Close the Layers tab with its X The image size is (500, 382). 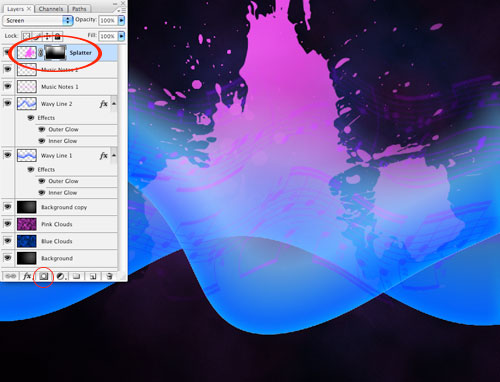click(x=29, y=9)
